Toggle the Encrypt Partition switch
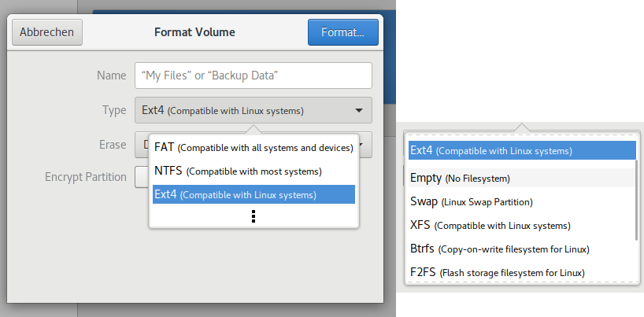The height and width of the screenshot is (317, 644). [x=142, y=177]
